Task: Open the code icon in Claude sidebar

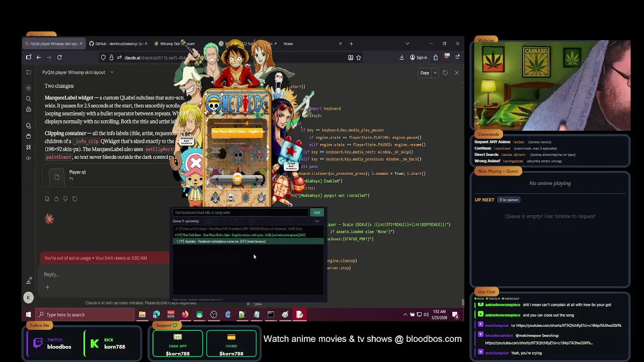Action: pyautogui.click(x=29, y=158)
